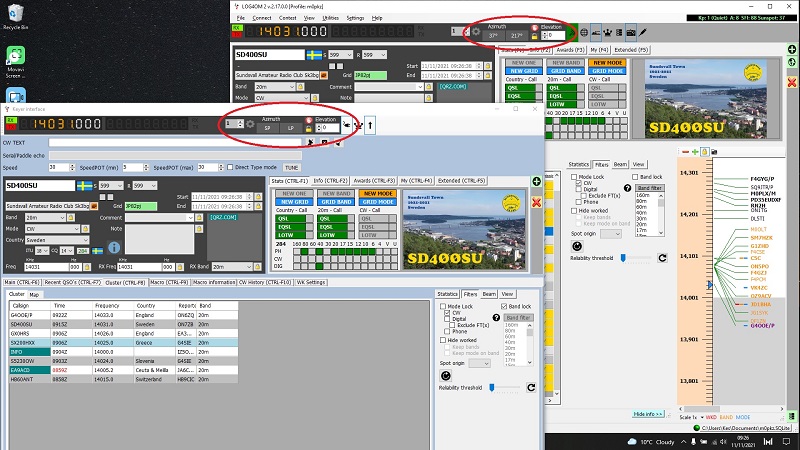Adjust Reliability threshold slider in main window

coord(637,258)
